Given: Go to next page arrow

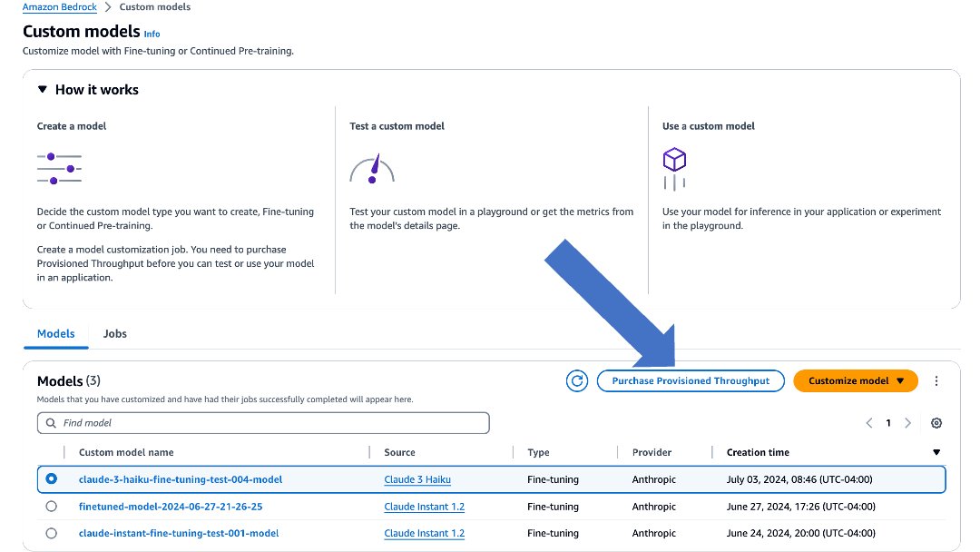Looking at the screenshot, I should coord(908,423).
